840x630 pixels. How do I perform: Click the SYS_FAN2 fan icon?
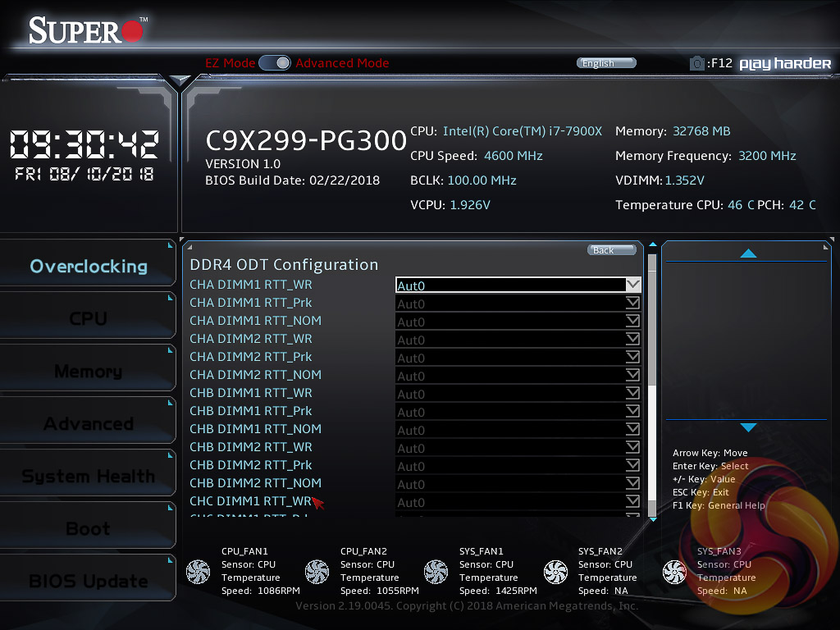click(555, 572)
